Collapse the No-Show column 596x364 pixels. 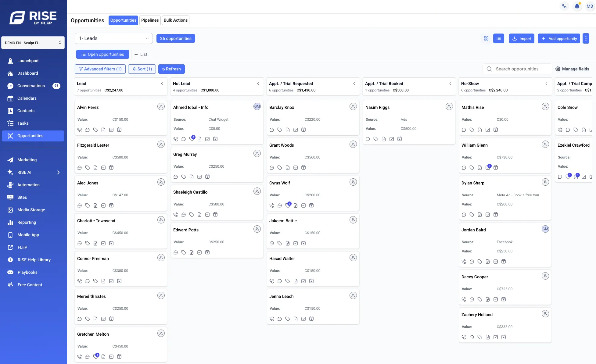pyautogui.click(x=546, y=84)
